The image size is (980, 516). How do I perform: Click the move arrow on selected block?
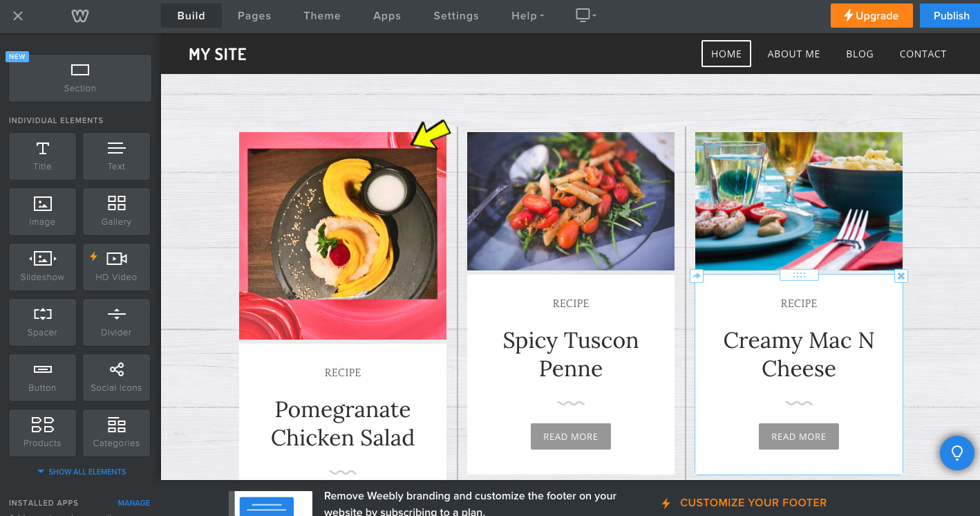tap(697, 276)
